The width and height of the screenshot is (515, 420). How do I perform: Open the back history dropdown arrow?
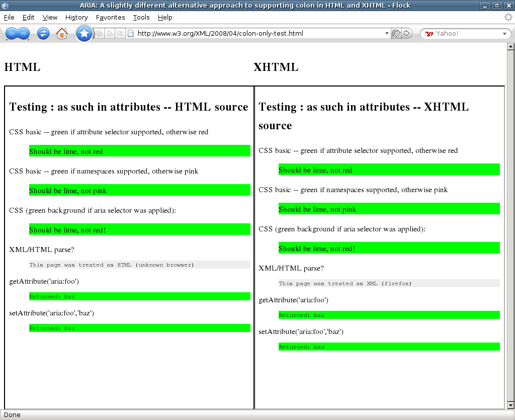pyautogui.click(x=7, y=40)
